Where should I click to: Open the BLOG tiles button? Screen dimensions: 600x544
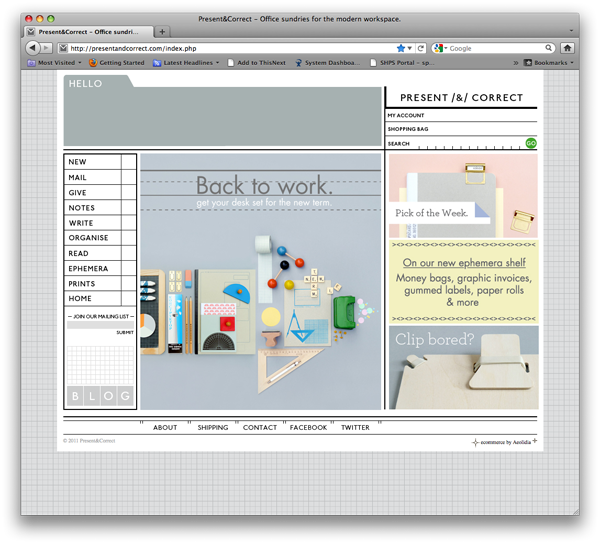(x=100, y=396)
